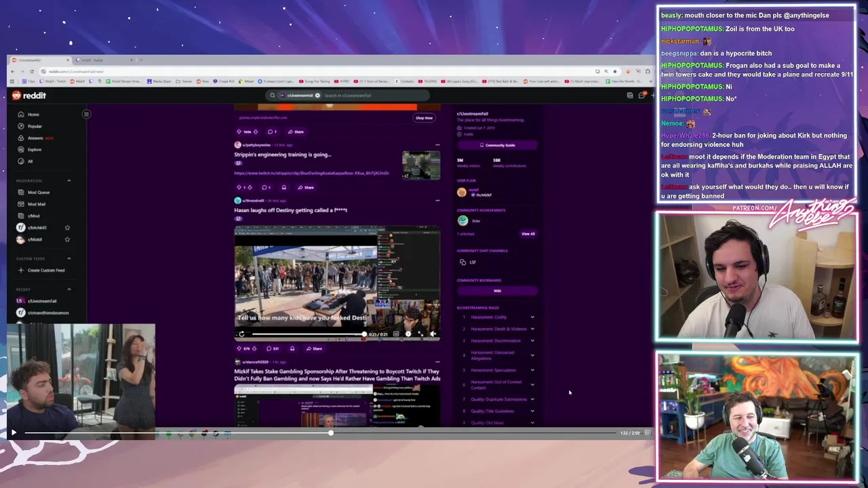This screenshot has width=868, height=488.
Task: Collapse the Custom Feeds section
Action: (x=68, y=258)
